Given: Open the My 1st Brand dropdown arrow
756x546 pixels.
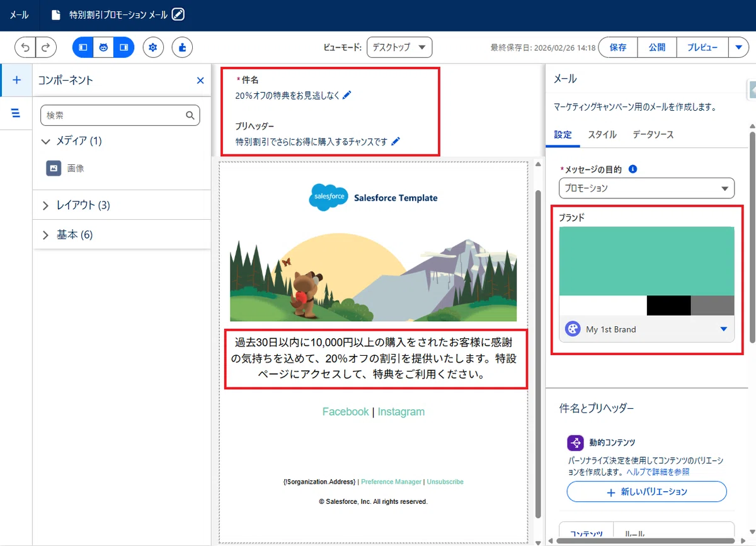Looking at the screenshot, I should point(724,329).
